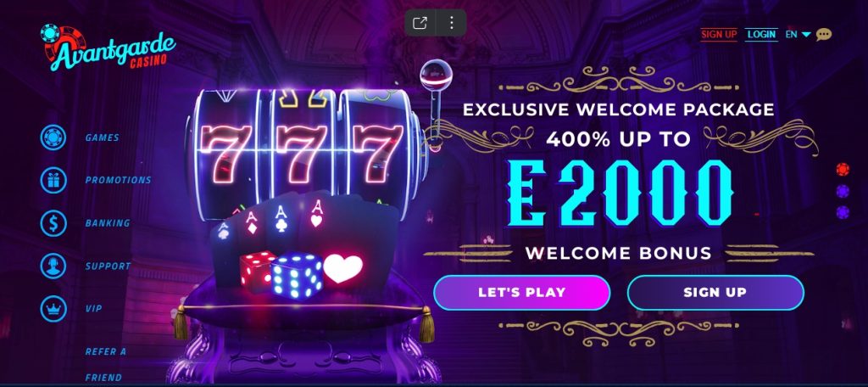Select the Banking dollar sign icon
The height and width of the screenshot is (387, 868).
[53, 223]
